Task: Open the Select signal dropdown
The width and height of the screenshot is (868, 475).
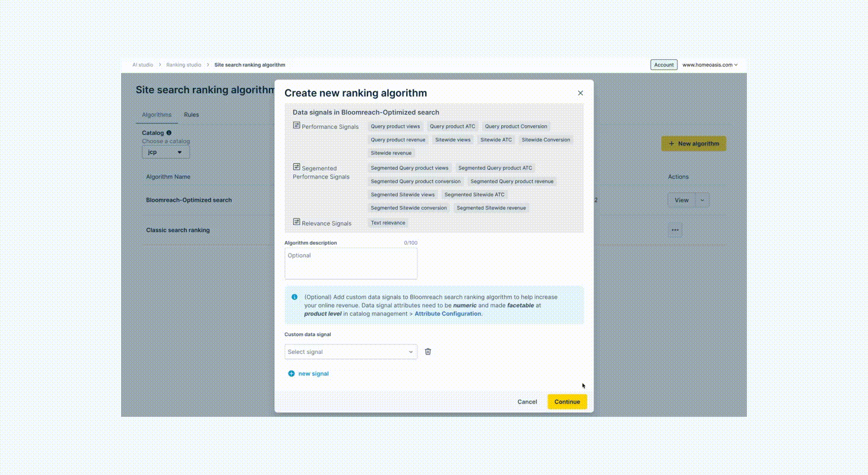Action: tap(351, 351)
